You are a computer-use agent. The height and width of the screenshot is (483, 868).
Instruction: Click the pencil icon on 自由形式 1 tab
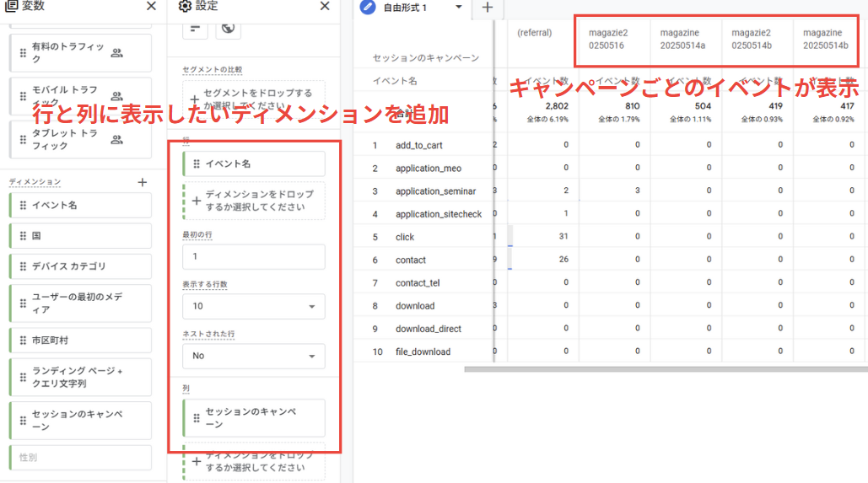368,8
